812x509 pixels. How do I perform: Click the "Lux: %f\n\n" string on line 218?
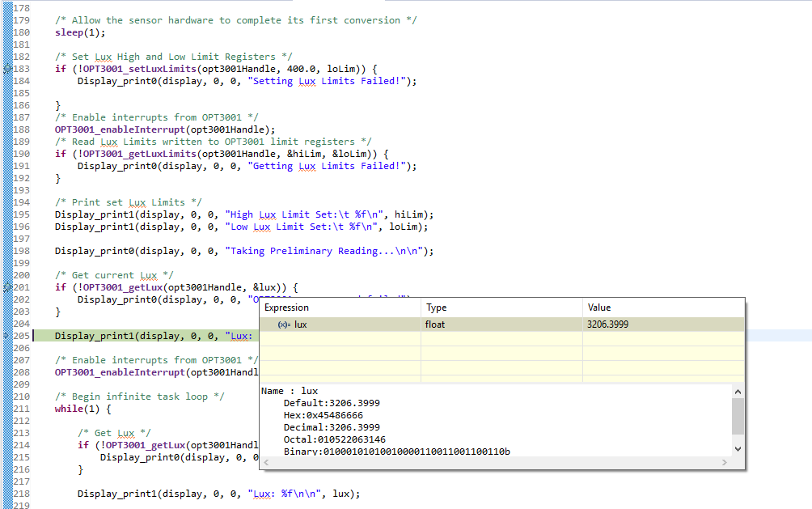point(285,494)
